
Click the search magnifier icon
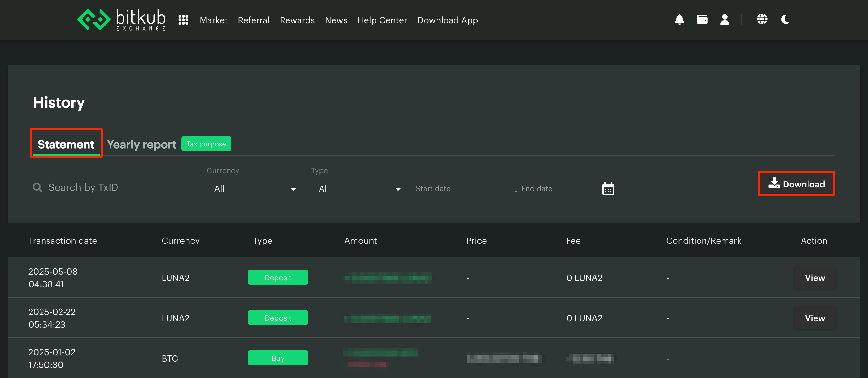click(x=37, y=187)
